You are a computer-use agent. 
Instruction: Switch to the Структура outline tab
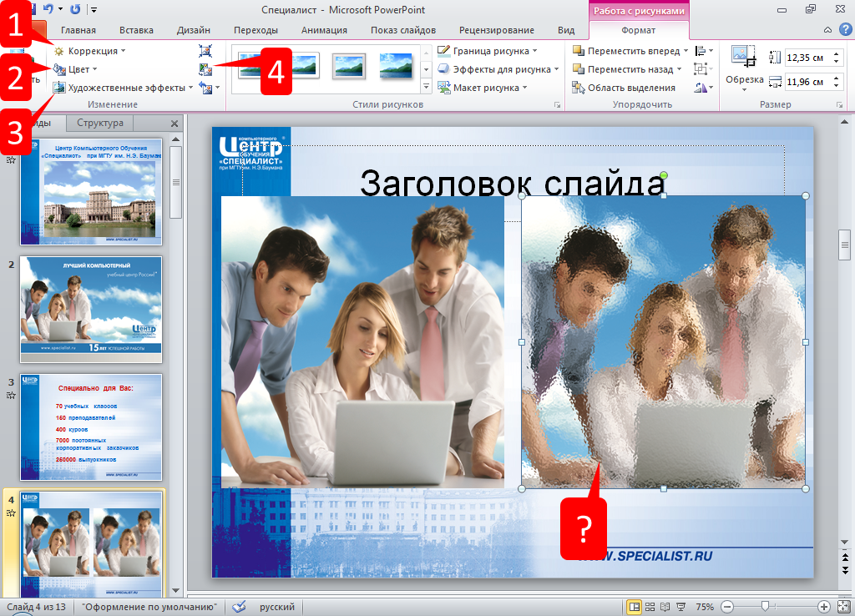pyautogui.click(x=100, y=123)
